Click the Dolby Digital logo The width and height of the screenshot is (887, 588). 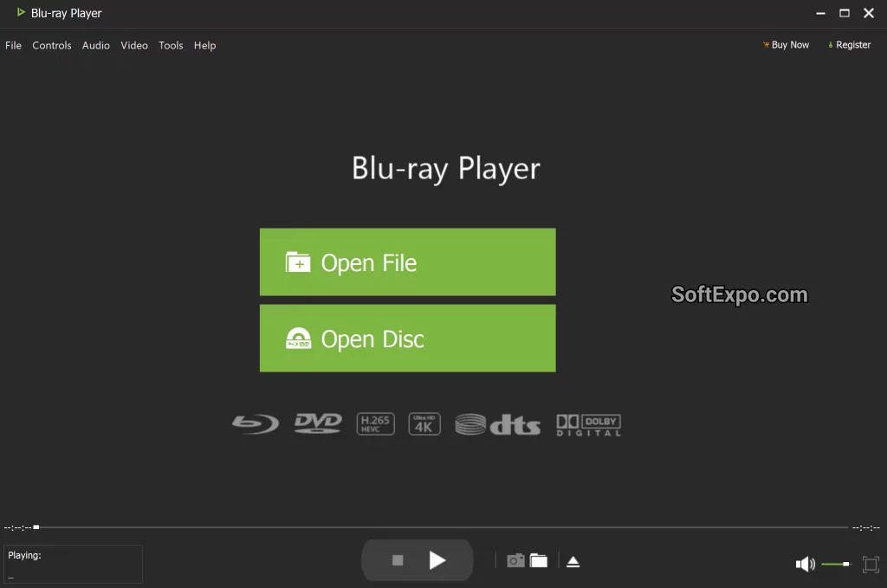tap(588, 424)
